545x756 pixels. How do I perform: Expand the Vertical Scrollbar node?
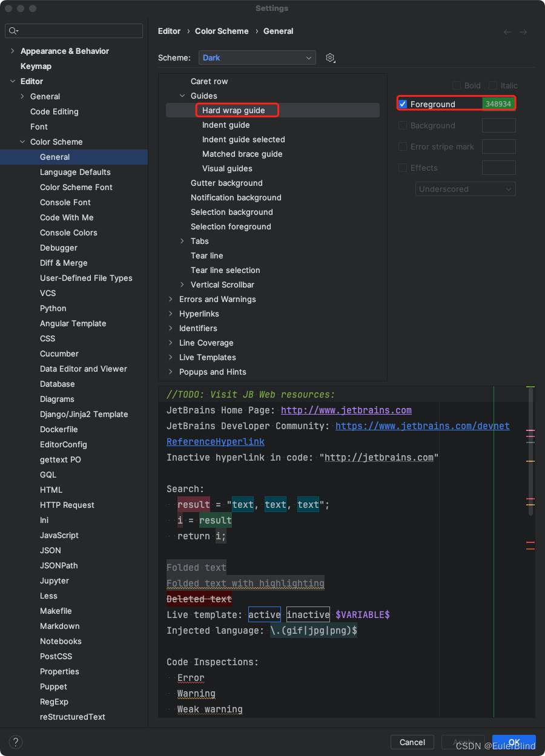[x=182, y=284]
